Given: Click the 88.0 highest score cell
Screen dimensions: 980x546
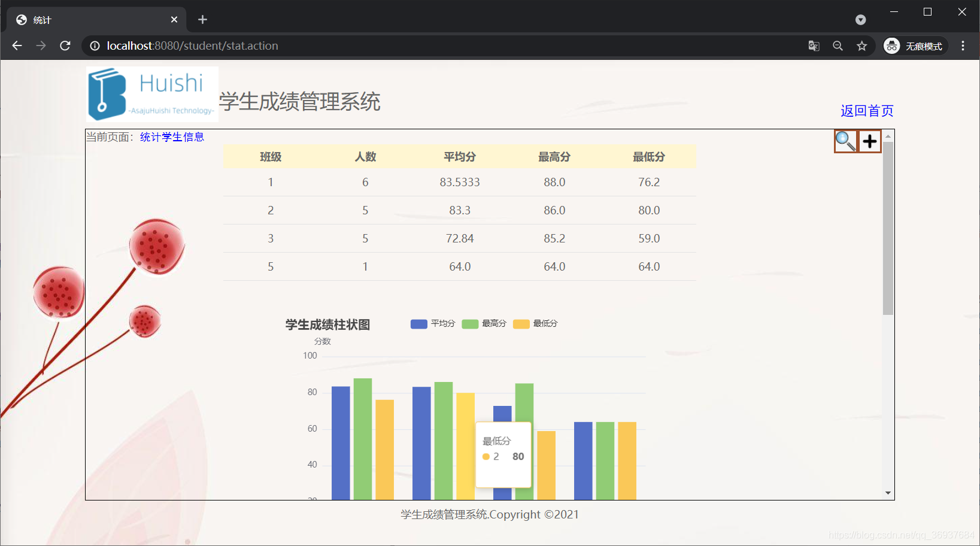Looking at the screenshot, I should pos(554,182).
